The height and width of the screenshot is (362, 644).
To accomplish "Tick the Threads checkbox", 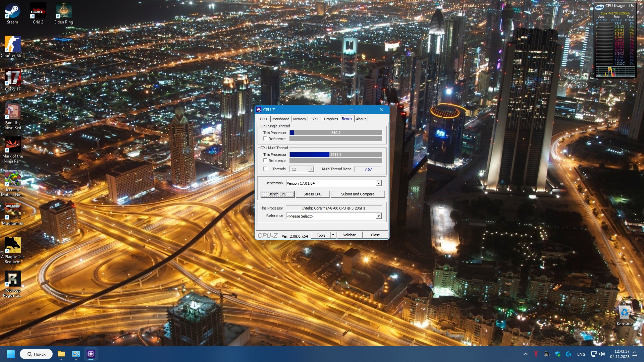I will click(x=265, y=169).
